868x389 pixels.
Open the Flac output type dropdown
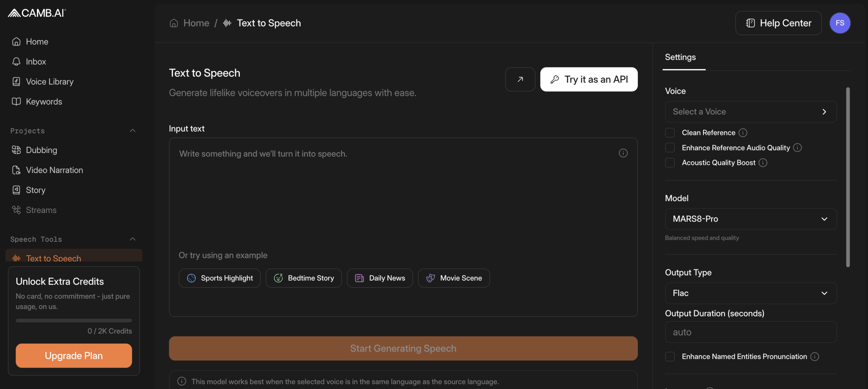click(750, 293)
